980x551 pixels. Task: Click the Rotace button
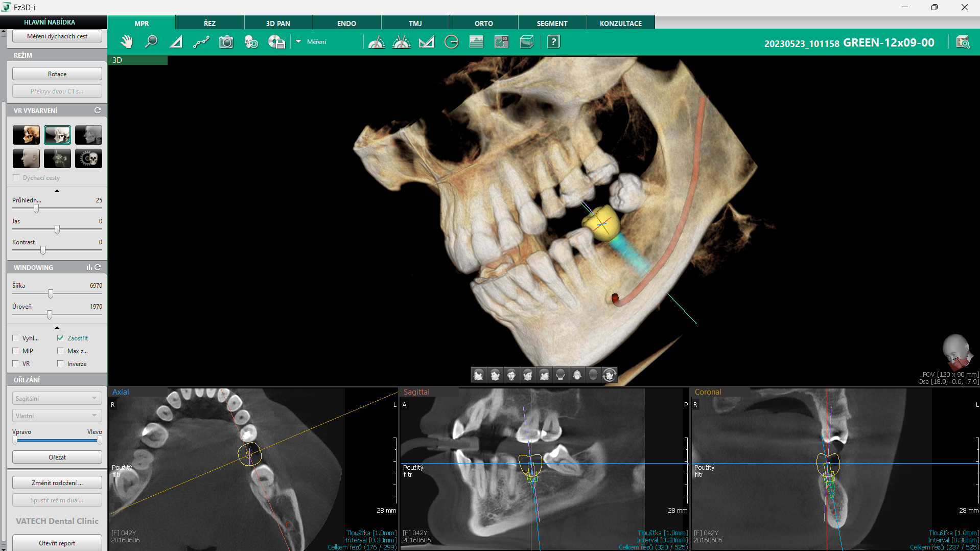[57, 74]
